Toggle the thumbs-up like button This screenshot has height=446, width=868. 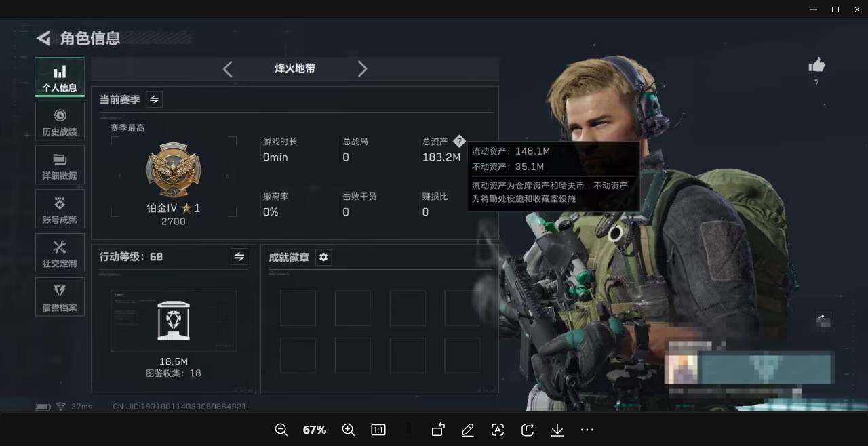pyautogui.click(x=816, y=65)
